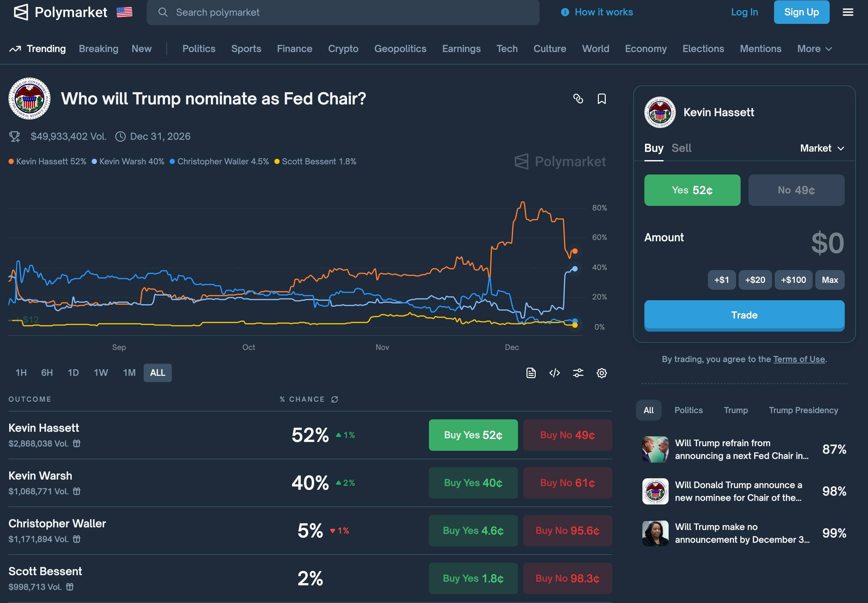Set chart range to 1W
Screen dimensions: 868x603
[101, 373]
